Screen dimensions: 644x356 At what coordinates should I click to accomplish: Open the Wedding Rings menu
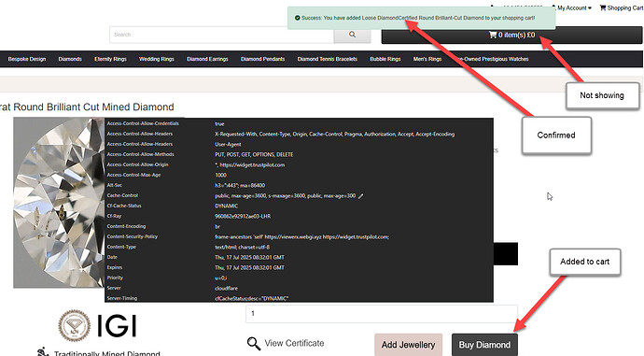[x=157, y=59]
